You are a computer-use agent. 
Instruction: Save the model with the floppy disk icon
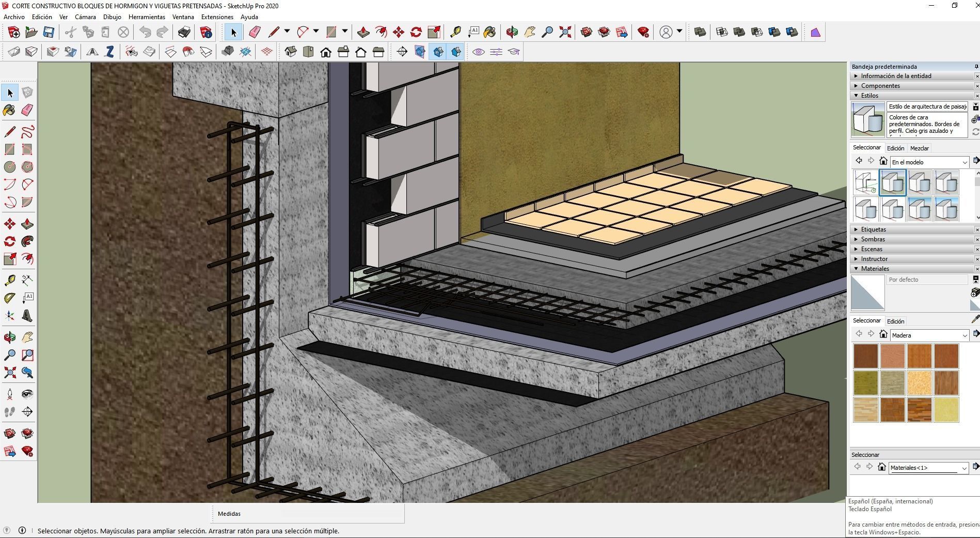[x=49, y=32]
